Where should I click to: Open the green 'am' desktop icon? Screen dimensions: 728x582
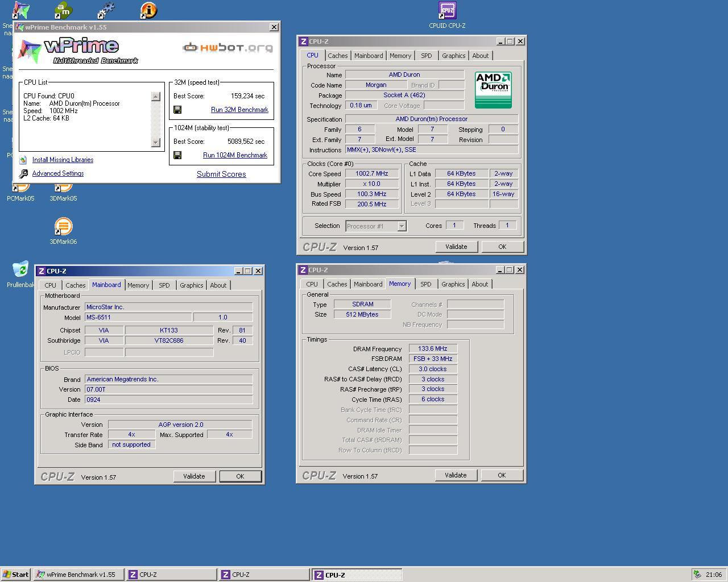coord(63,10)
